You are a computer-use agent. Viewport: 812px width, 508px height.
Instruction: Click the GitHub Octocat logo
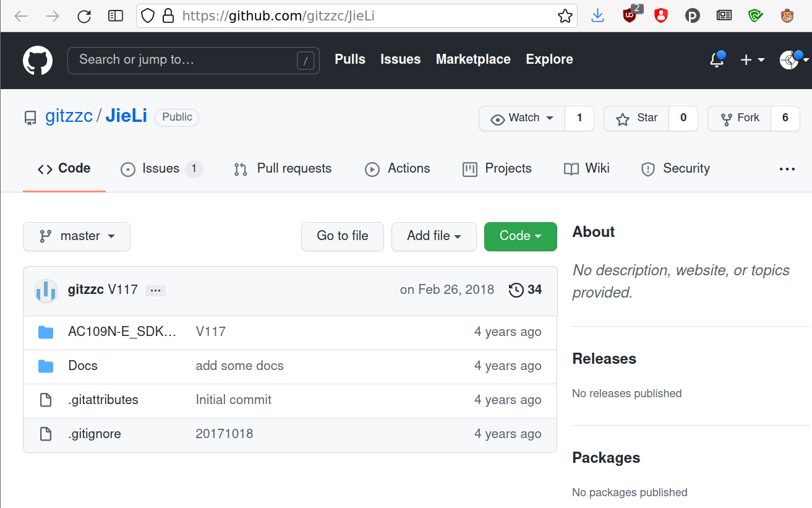pyautogui.click(x=38, y=61)
